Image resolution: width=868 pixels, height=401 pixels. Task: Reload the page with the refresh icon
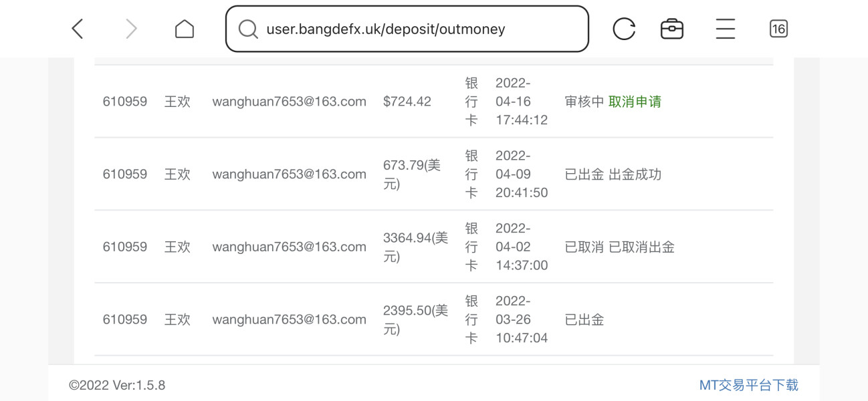coord(624,29)
